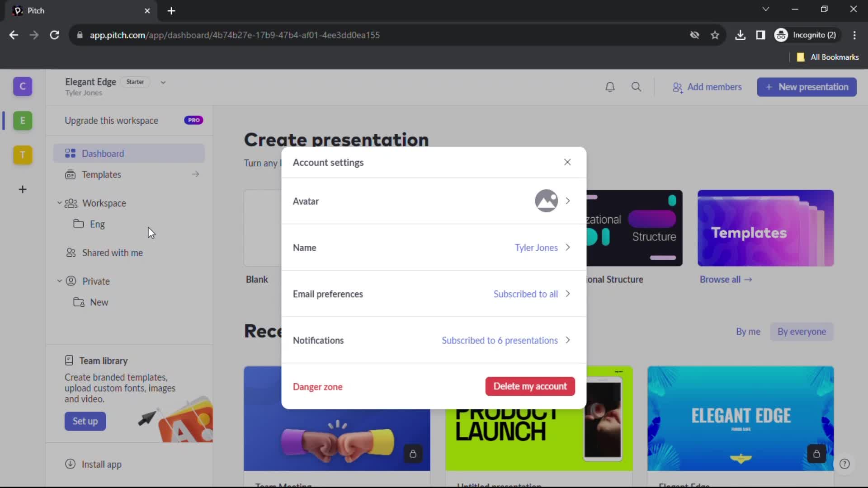Click the Shared with me icon
This screenshot has width=868, height=488.
point(70,253)
